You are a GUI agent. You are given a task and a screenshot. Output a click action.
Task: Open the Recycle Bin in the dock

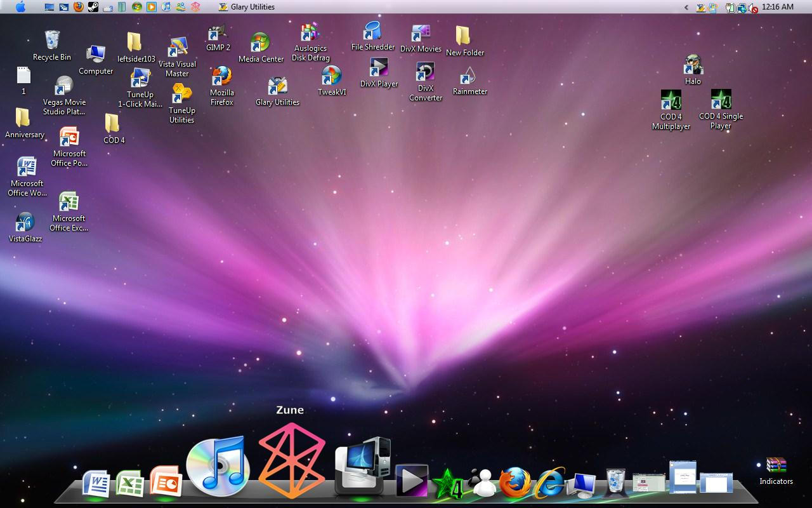coord(615,482)
